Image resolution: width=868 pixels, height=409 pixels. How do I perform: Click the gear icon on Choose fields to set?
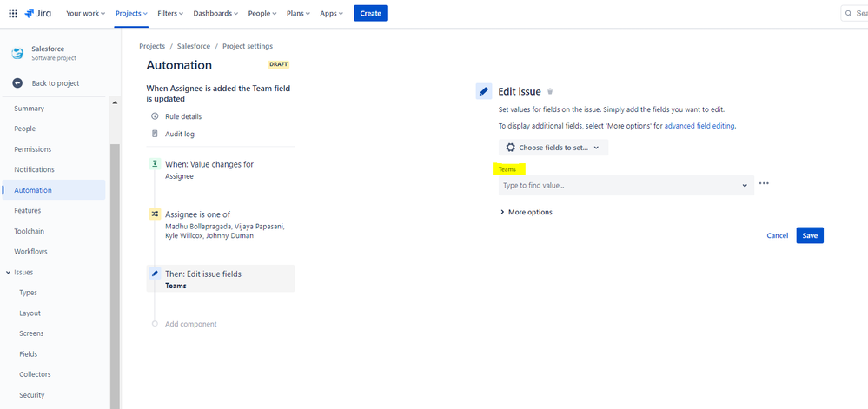tap(510, 148)
